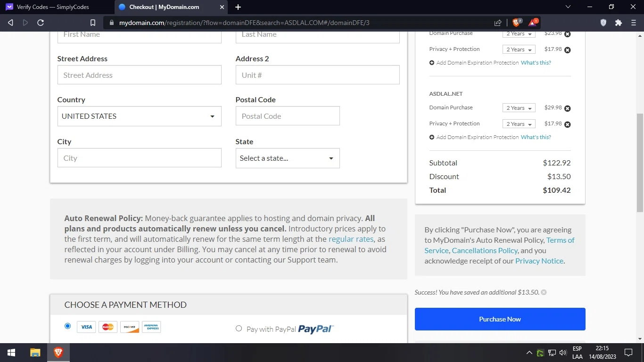Image resolution: width=644 pixels, height=362 pixels.
Task: Open the State dropdown
Action: [288, 158]
